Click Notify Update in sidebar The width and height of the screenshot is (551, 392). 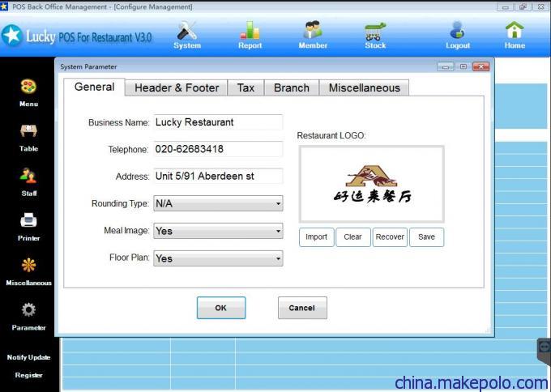pyautogui.click(x=28, y=357)
